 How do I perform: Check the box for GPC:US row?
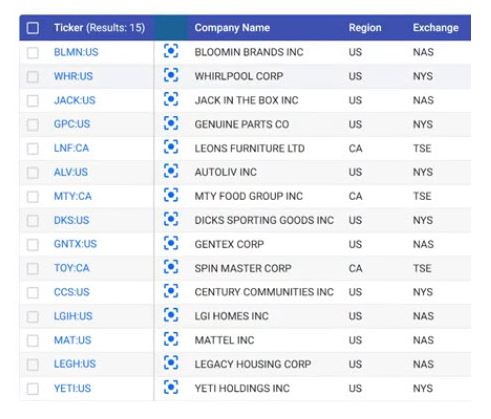click(x=33, y=125)
